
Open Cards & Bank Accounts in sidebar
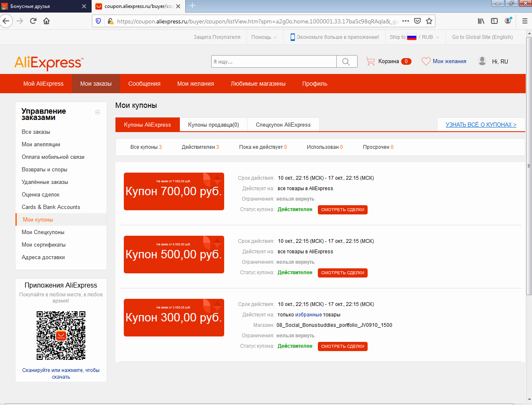51,207
